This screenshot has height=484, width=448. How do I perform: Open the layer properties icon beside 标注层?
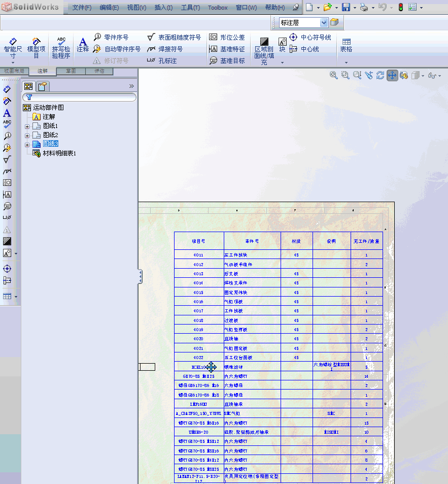[x=334, y=22]
